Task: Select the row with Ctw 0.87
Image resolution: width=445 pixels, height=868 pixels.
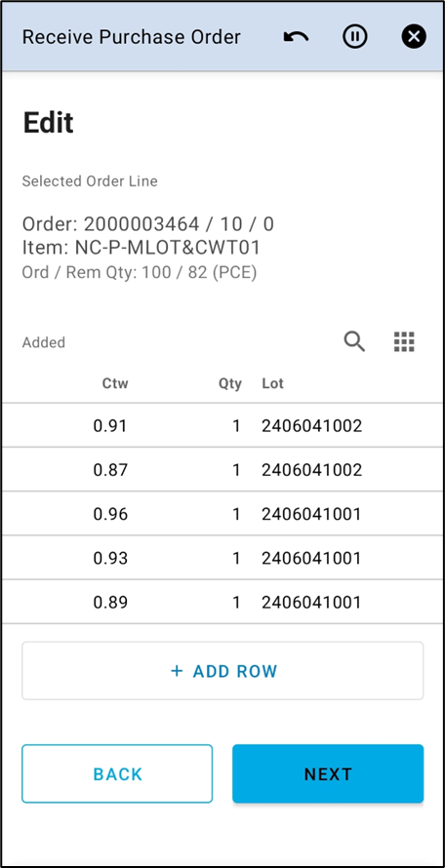Action: pyautogui.click(x=222, y=469)
